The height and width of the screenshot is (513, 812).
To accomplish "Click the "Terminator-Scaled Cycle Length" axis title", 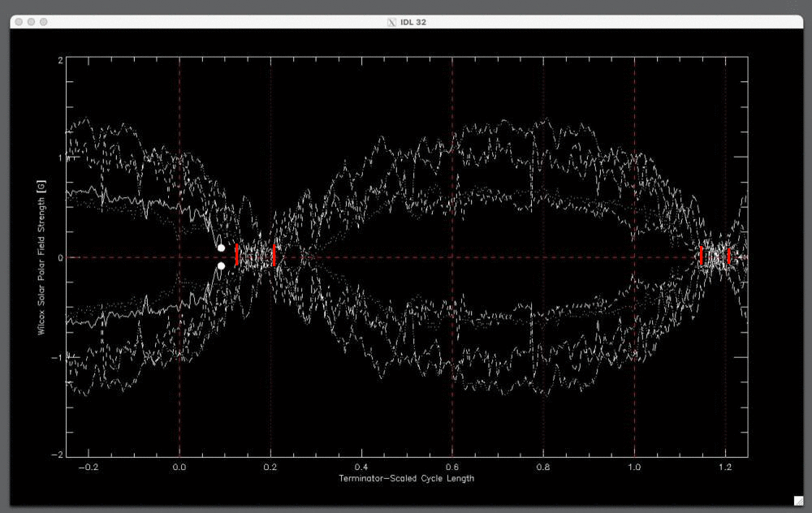I will (x=407, y=478).
